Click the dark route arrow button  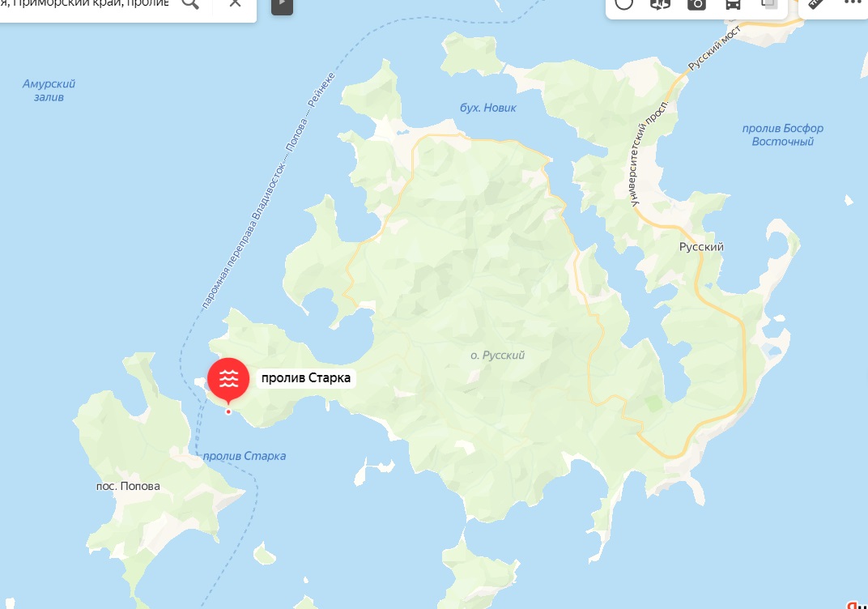pos(282,4)
